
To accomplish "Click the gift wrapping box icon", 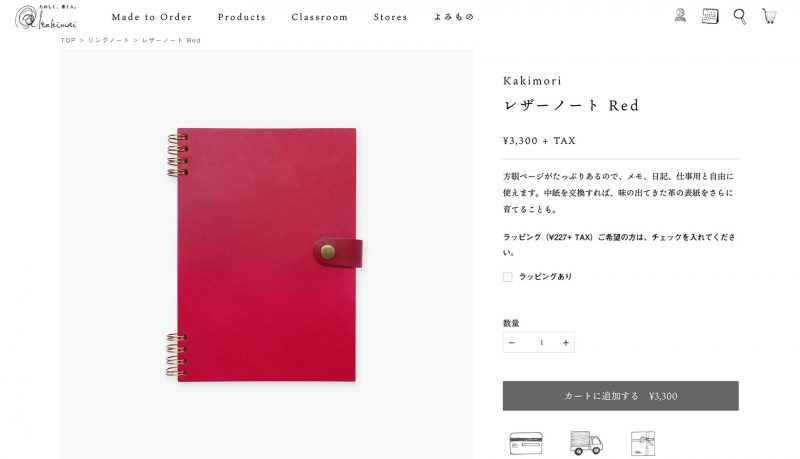I will click(x=643, y=443).
